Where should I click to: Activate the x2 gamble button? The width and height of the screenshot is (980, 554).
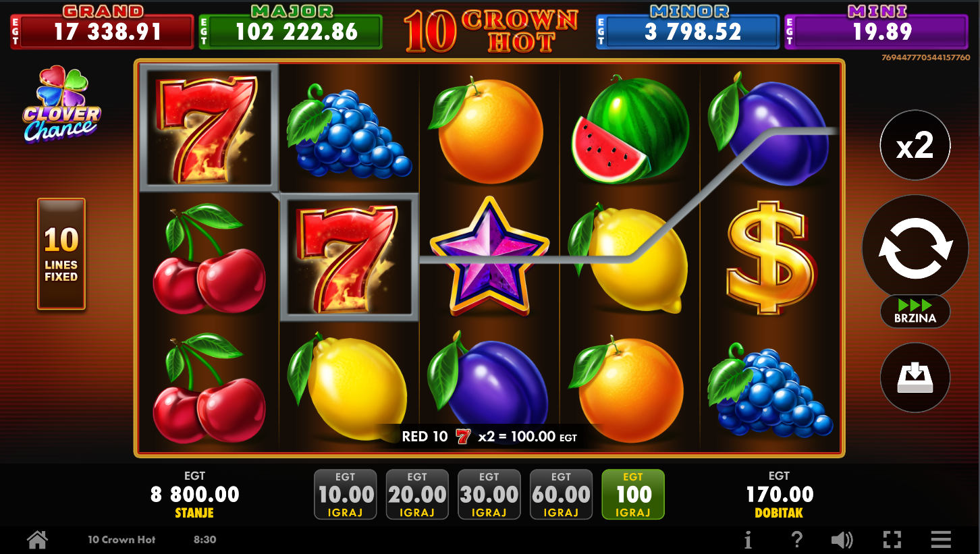point(915,145)
